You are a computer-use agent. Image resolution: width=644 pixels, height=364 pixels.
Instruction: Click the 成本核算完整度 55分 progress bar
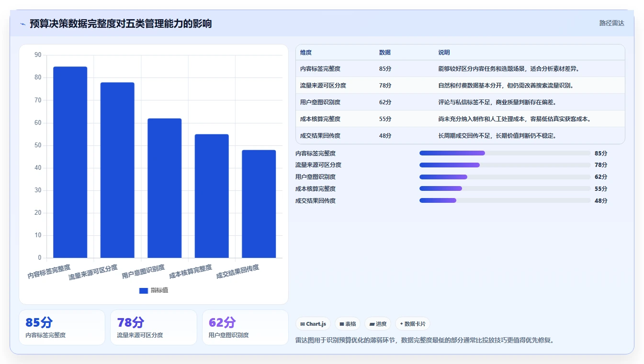pos(505,189)
